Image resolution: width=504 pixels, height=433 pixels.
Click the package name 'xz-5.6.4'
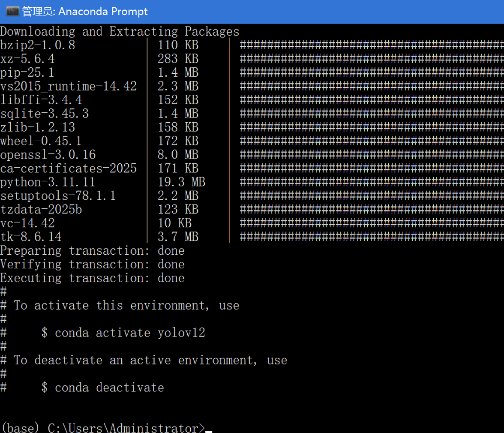27,59
